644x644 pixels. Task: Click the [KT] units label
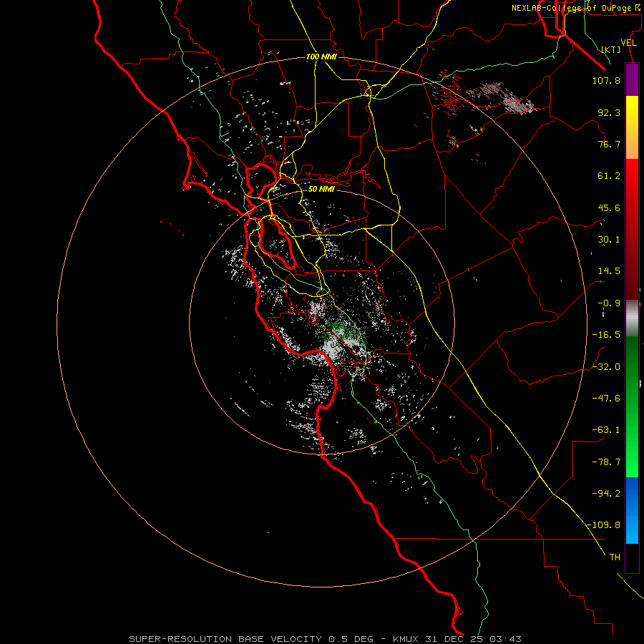click(611, 49)
